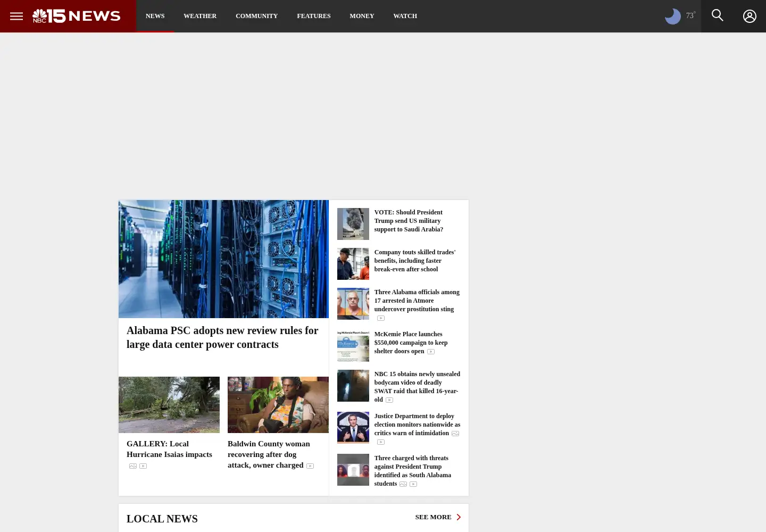Open the user account icon
766x532 pixels.
[750, 16]
